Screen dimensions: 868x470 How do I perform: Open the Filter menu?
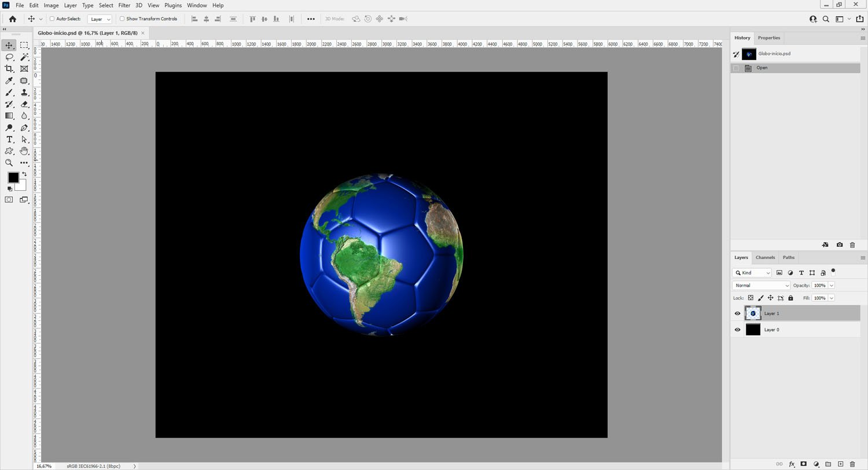coord(124,5)
